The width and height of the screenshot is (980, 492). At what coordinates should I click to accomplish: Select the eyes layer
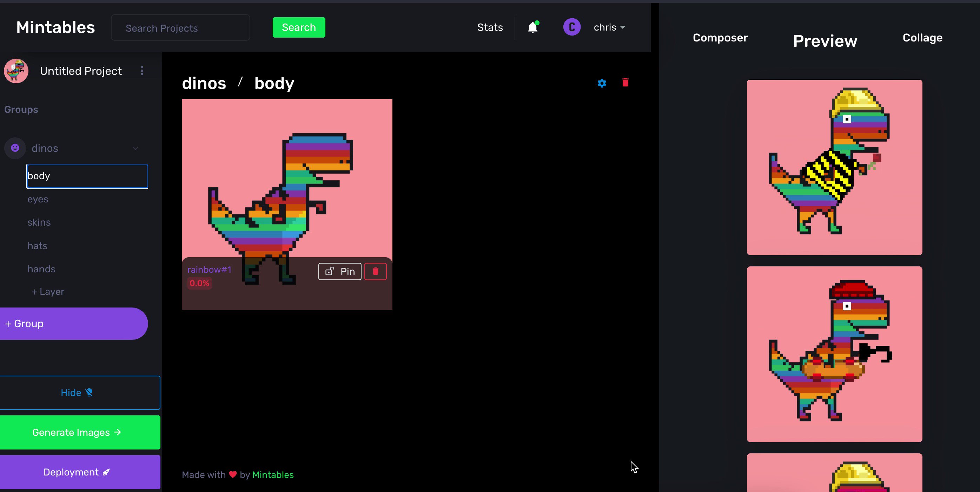coord(38,199)
